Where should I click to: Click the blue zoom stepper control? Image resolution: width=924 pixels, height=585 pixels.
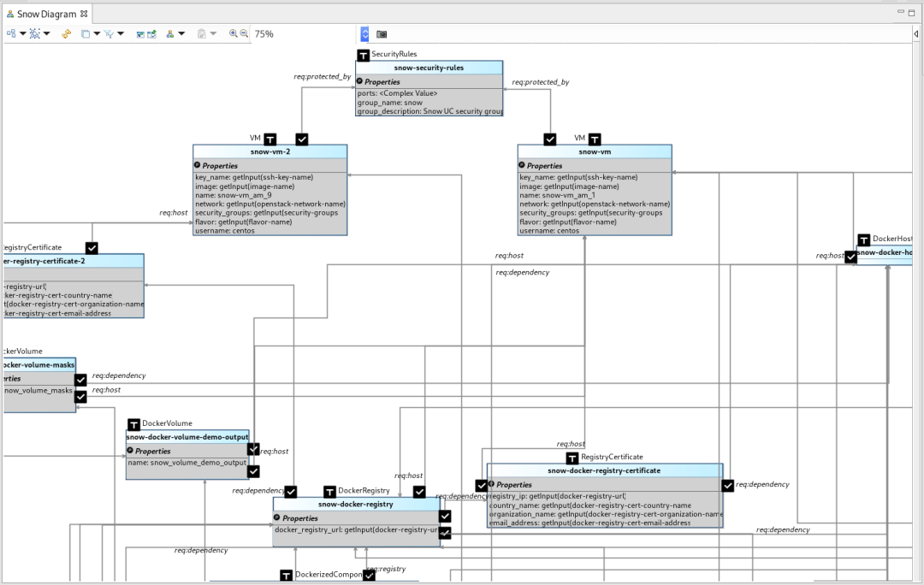pyautogui.click(x=364, y=33)
